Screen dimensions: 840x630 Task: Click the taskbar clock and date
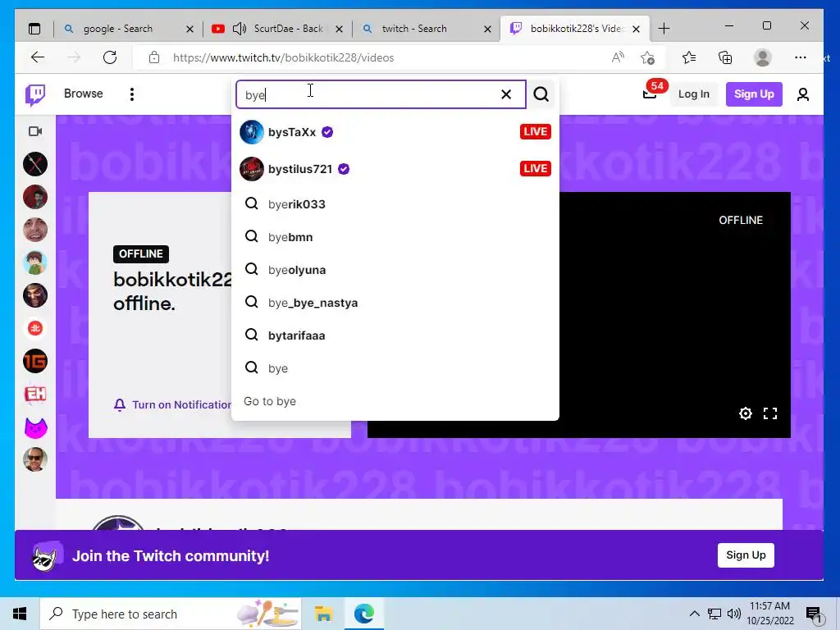(x=770, y=614)
